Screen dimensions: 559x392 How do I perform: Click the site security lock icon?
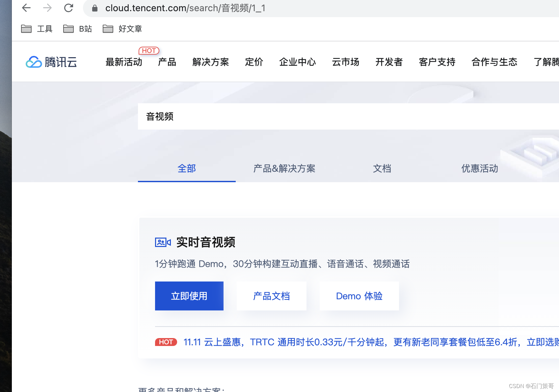(x=94, y=8)
